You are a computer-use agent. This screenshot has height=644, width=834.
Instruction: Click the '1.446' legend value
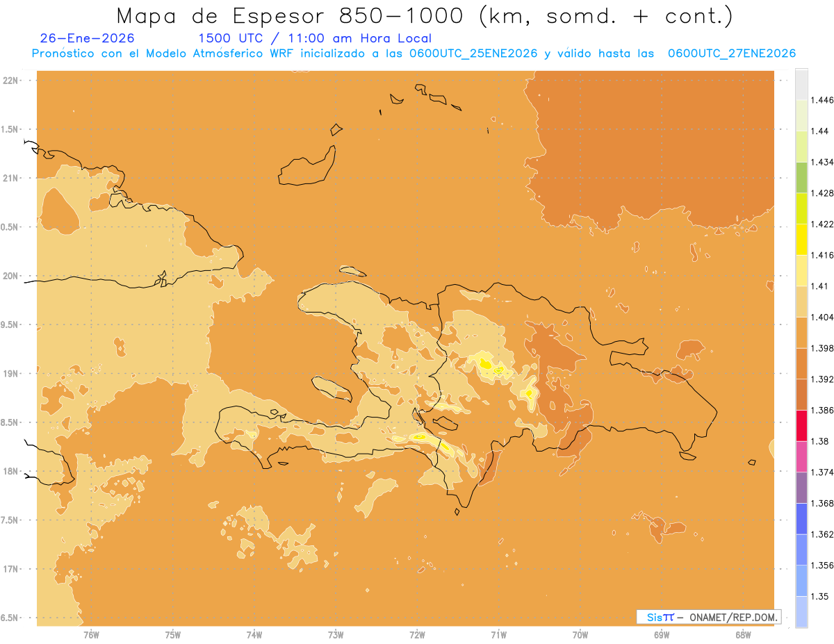(x=823, y=100)
